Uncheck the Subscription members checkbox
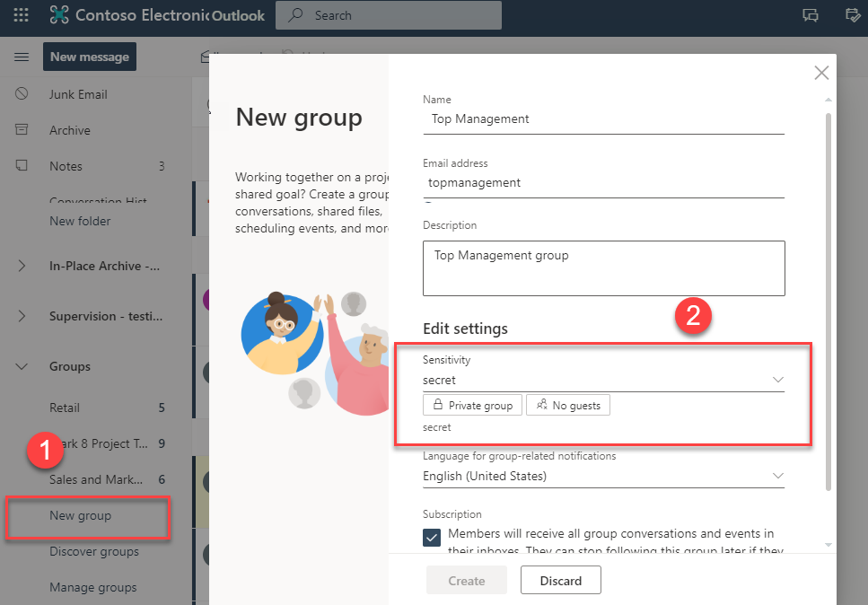868x605 pixels. click(432, 537)
